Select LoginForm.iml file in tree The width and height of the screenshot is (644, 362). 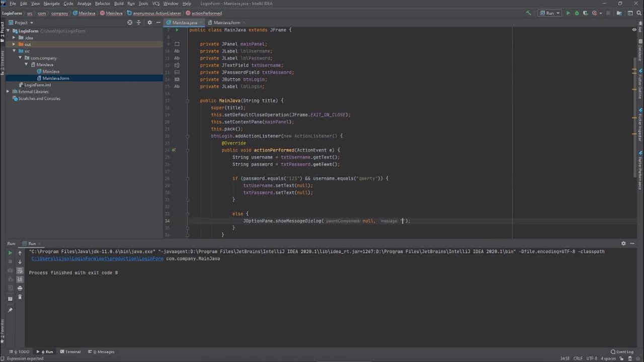(x=38, y=85)
